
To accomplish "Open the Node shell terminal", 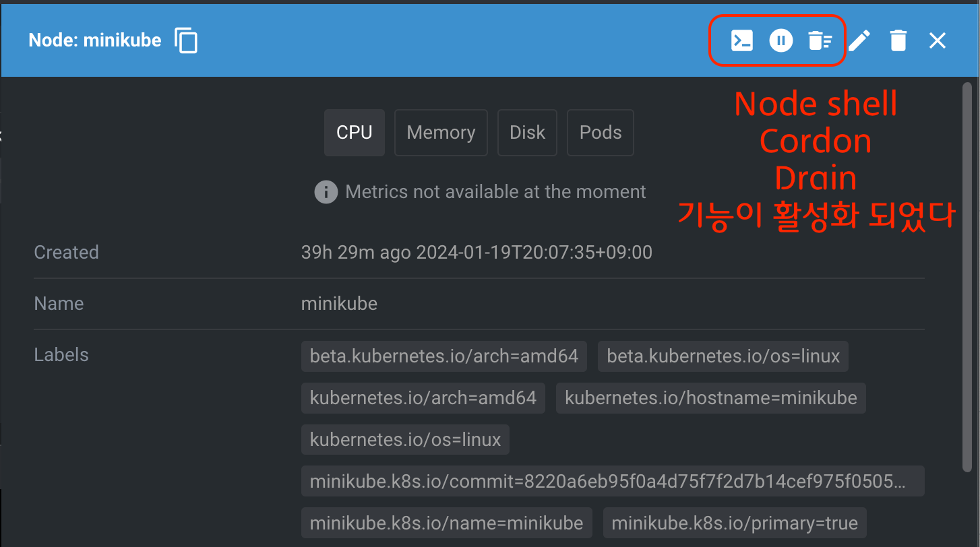I will tap(742, 40).
